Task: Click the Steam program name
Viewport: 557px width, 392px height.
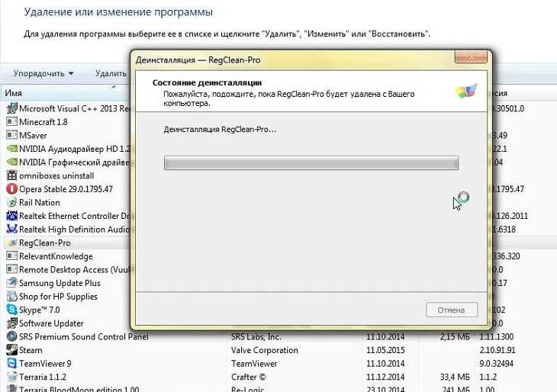Action: click(x=31, y=350)
